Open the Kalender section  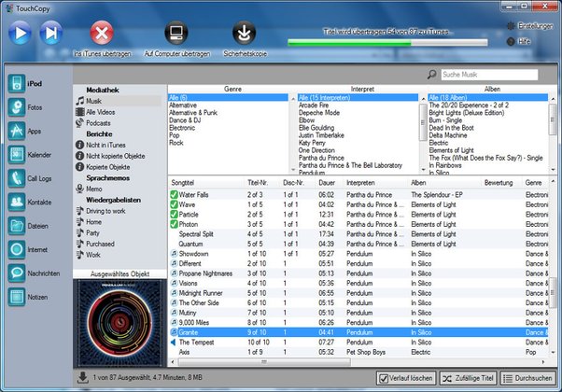(x=29, y=155)
